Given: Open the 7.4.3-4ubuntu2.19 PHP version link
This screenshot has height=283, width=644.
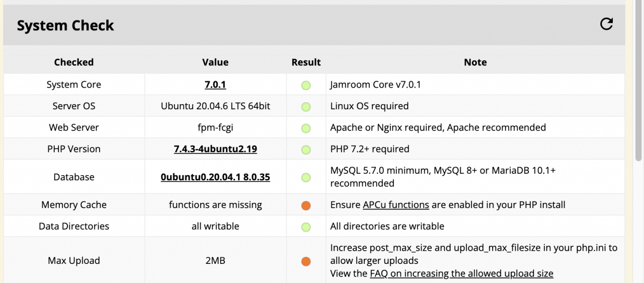Looking at the screenshot, I should [215, 149].
